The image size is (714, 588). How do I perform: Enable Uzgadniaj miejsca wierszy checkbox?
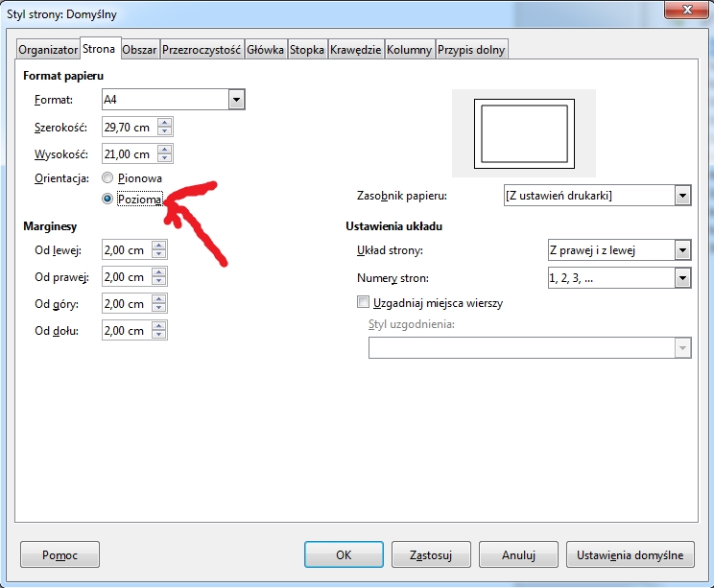363,302
